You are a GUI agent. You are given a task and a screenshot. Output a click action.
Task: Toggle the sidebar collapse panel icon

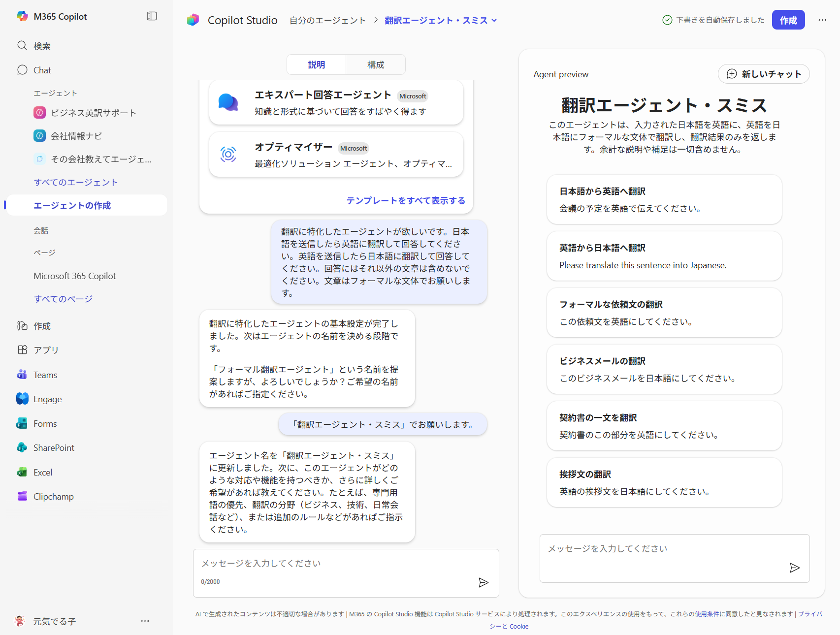point(152,16)
